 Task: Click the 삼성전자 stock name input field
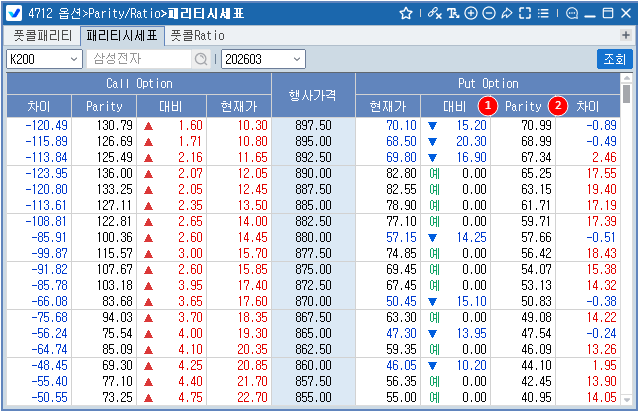point(138,59)
